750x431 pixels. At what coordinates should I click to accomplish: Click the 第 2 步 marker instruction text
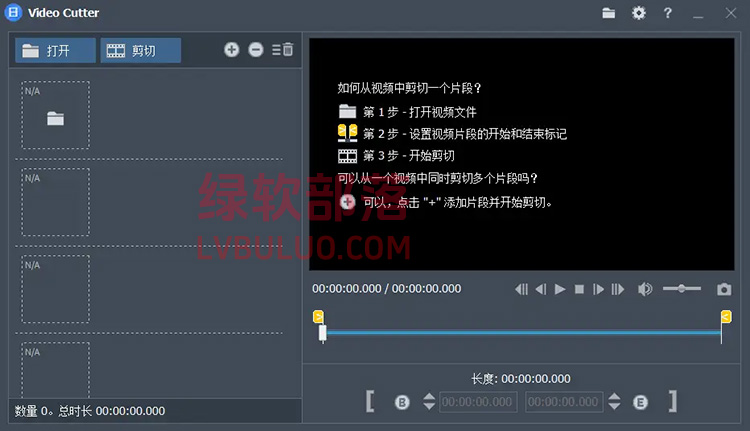[x=464, y=134]
